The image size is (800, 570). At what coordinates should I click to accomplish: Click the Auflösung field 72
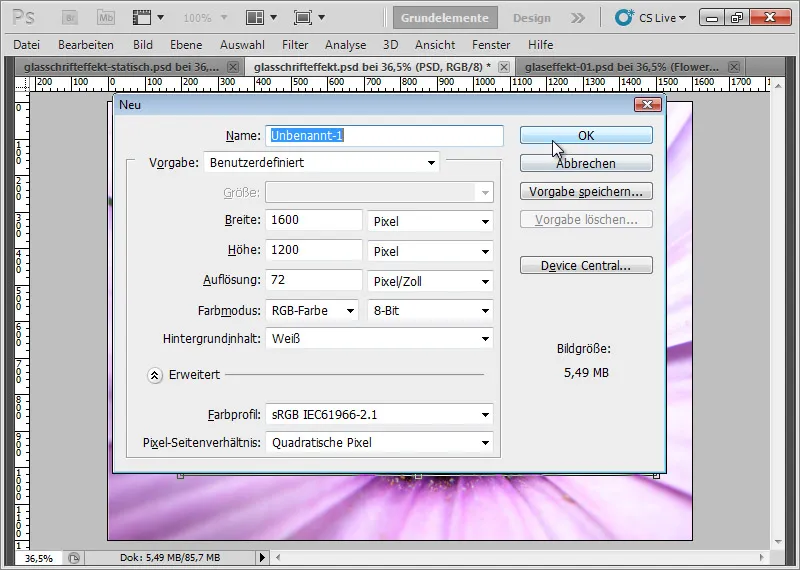pyautogui.click(x=314, y=280)
